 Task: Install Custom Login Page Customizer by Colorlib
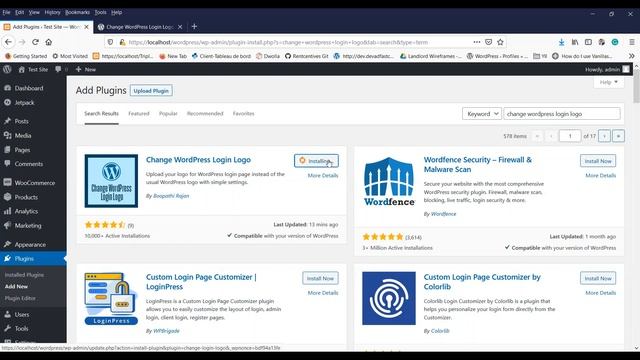[x=598, y=278]
